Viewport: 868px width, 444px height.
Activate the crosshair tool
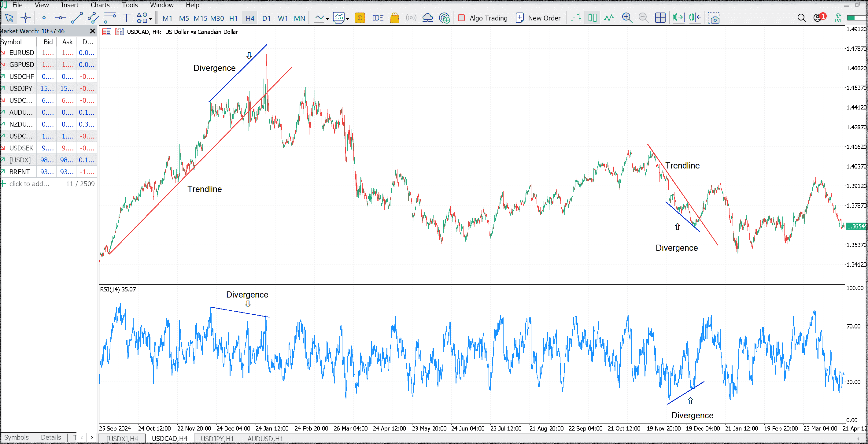click(26, 18)
